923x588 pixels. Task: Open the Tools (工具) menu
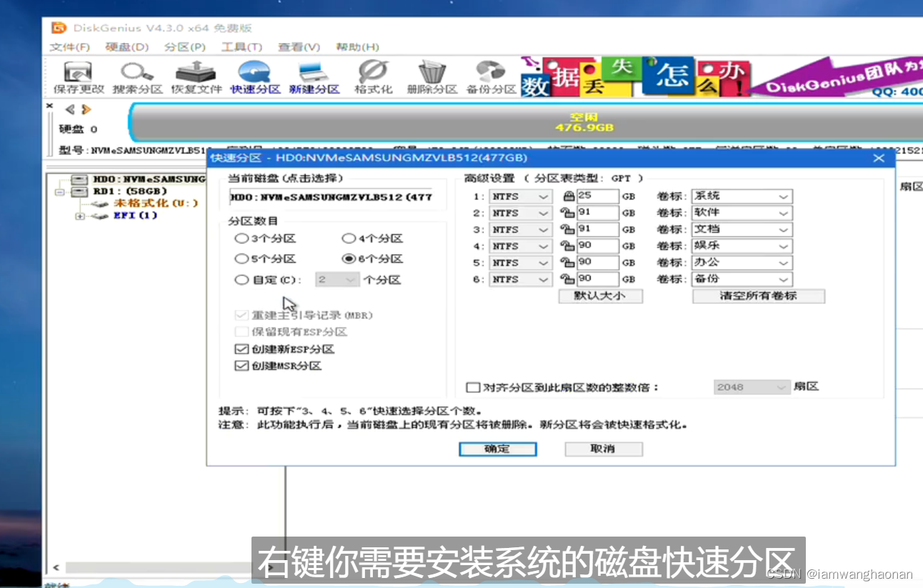click(241, 47)
